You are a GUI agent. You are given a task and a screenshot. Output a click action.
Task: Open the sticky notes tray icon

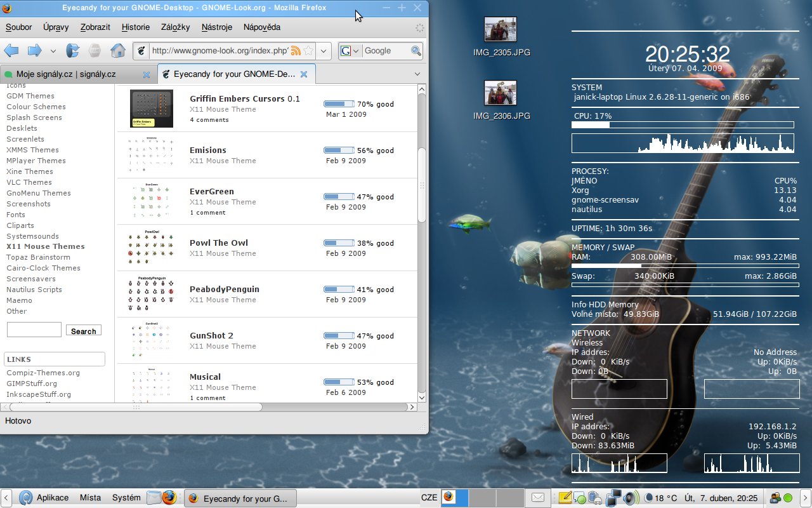click(565, 498)
